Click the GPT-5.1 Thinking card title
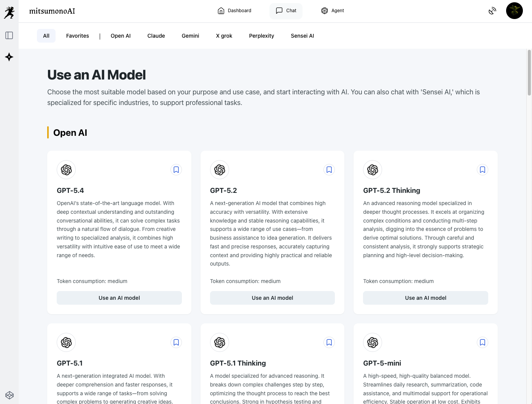The image size is (532, 404). click(238, 363)
